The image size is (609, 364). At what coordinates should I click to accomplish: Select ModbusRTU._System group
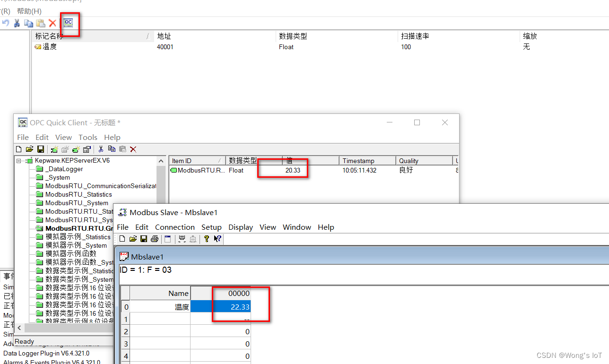point(77,203)
